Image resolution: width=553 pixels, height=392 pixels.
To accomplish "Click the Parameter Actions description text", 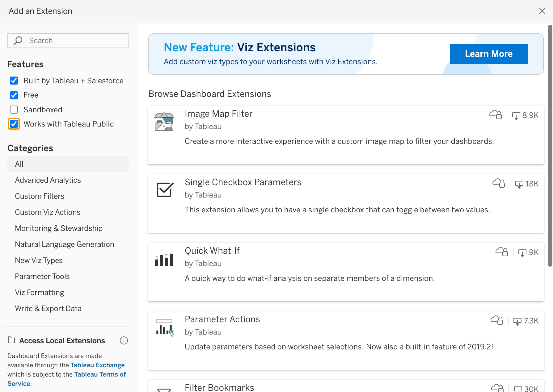I will click(x=339, y=347).
